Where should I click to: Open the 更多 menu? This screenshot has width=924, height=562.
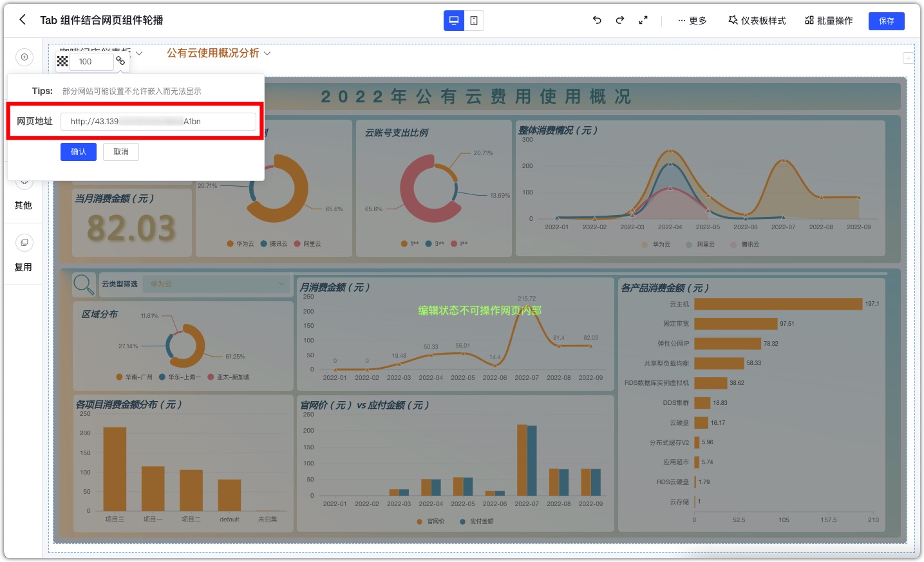(x=692, y=21)
